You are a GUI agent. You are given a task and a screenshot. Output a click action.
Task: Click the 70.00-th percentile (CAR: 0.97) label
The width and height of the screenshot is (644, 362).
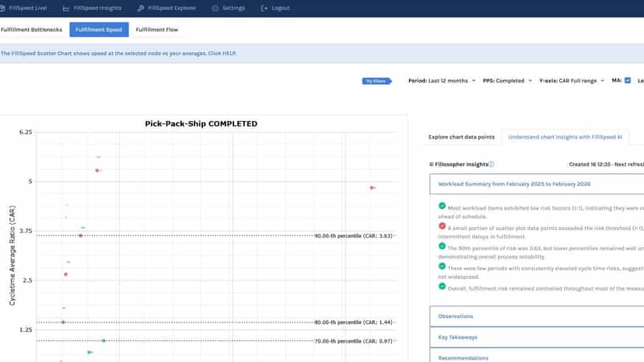coord(353,341)
